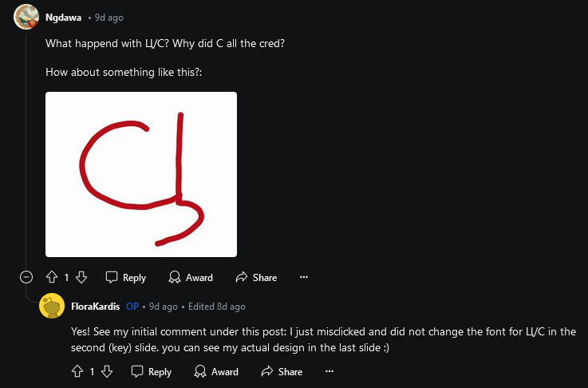Upvote FloraKardis's reply
This screenshot has height=388, width=588.
pos(77,371)
